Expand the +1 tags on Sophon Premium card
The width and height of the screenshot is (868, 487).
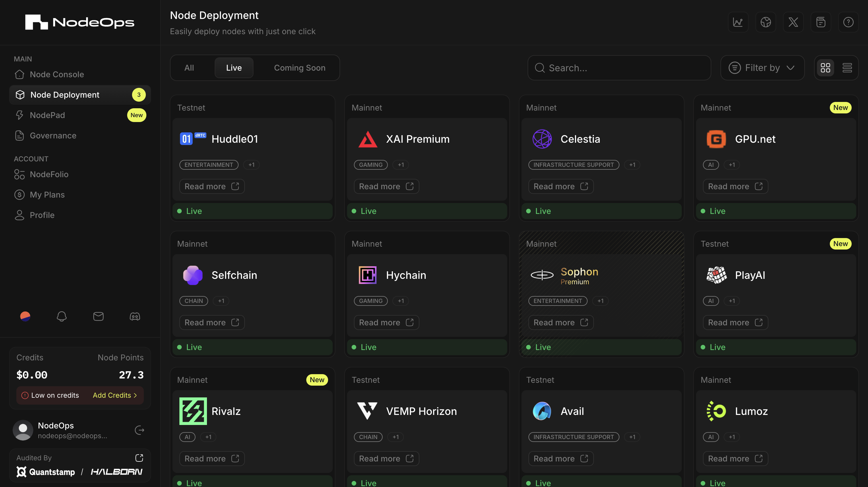(600, 301)
